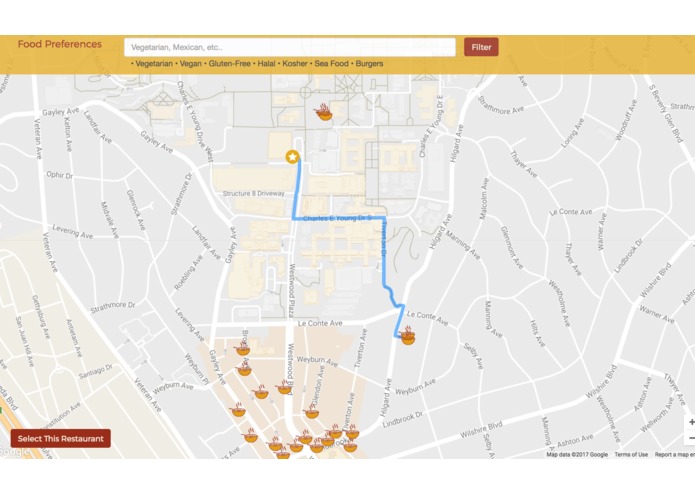The image size is (695, 494).
Task: Select the restaurant icon on Westwood Blvd
Action: point(284,387)
